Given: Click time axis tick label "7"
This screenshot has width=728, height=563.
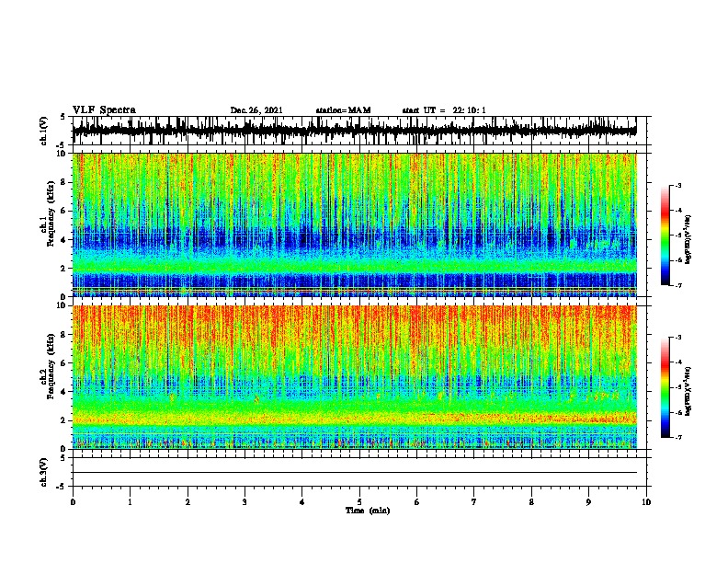Looking at the screenshot, I should 474,502.
